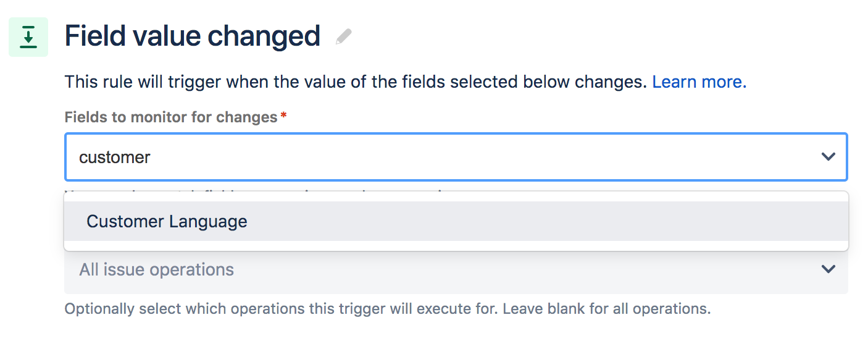868x341 pixels.
Task: Click chevron arrow of All issue operations
Action: pyautogui.click(x=828, y=269)
